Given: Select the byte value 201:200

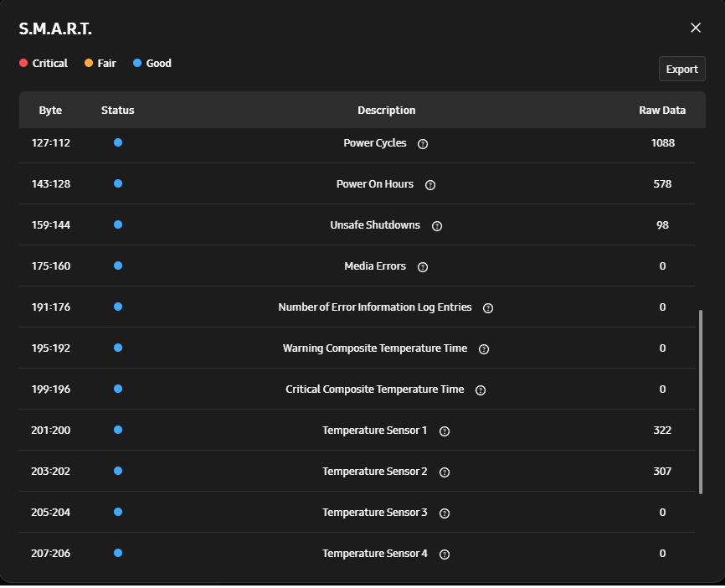Looking at the screenshot, I should [x=51, y=431].
